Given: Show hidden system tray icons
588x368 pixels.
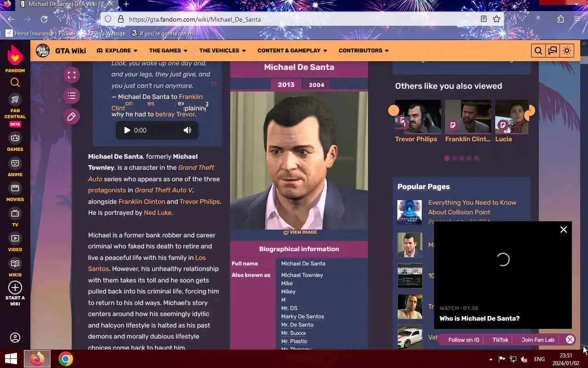Looking at the screenshot, I should pyautogui.click(x=491, y=359).
